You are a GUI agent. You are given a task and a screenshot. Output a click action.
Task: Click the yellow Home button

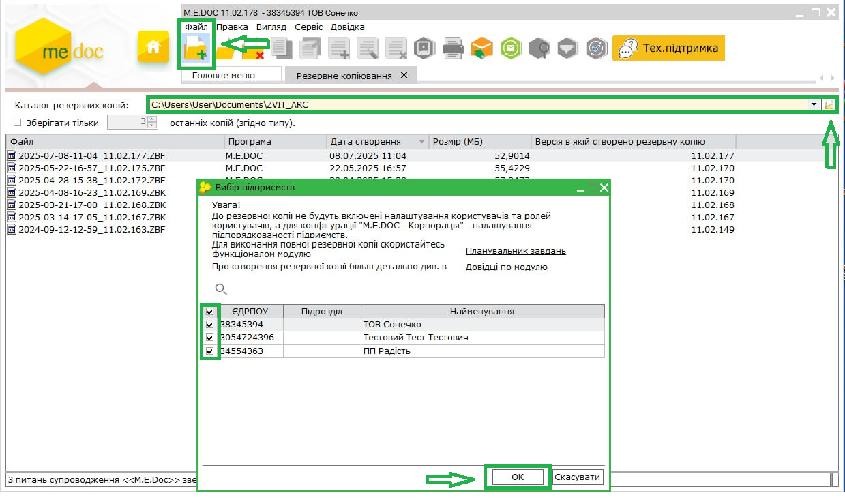(x=153, y=47)
